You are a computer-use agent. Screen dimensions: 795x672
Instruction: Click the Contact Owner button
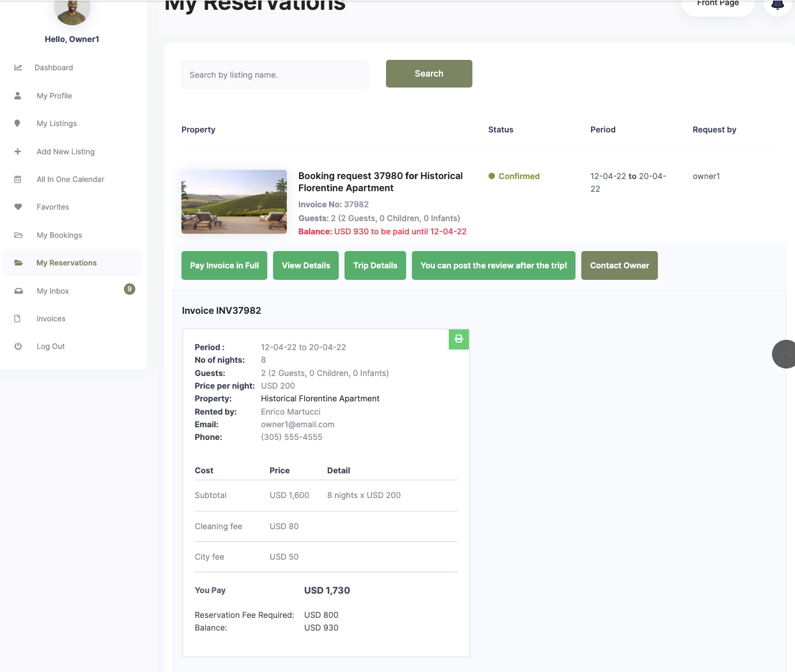coord(619,265)
